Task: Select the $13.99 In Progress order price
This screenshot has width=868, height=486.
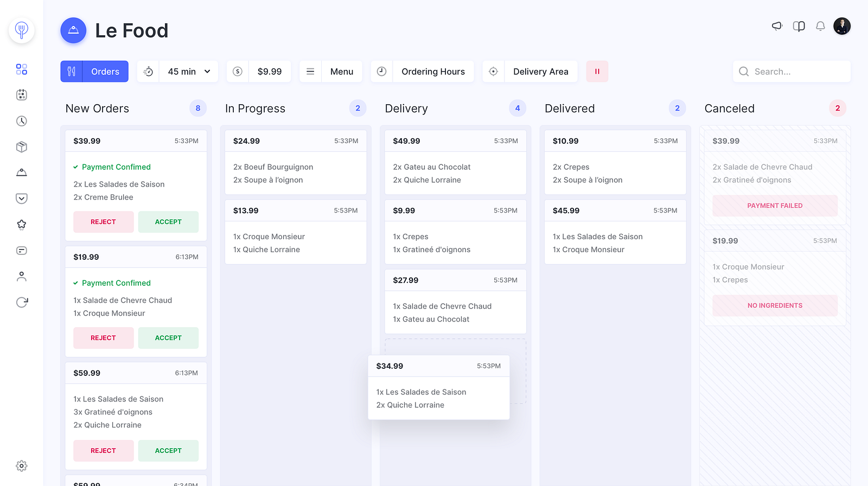Action: 246,210
